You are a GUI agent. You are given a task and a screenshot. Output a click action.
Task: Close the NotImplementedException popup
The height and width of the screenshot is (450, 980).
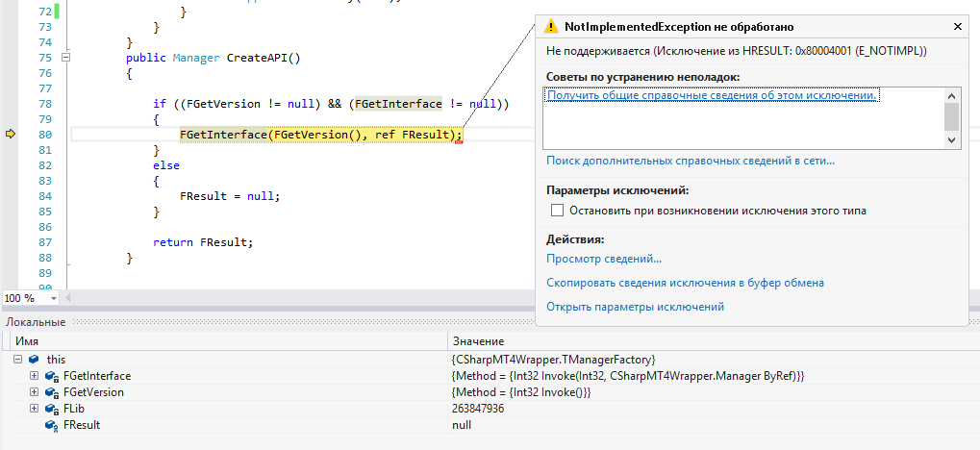(x=957, y=27)
